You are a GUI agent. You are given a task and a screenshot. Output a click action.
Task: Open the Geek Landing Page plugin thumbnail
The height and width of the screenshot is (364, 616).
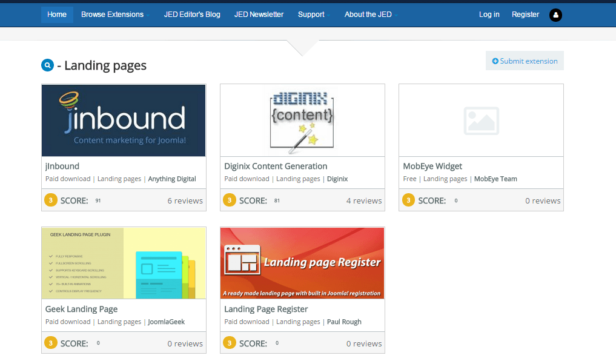point(124,263)
